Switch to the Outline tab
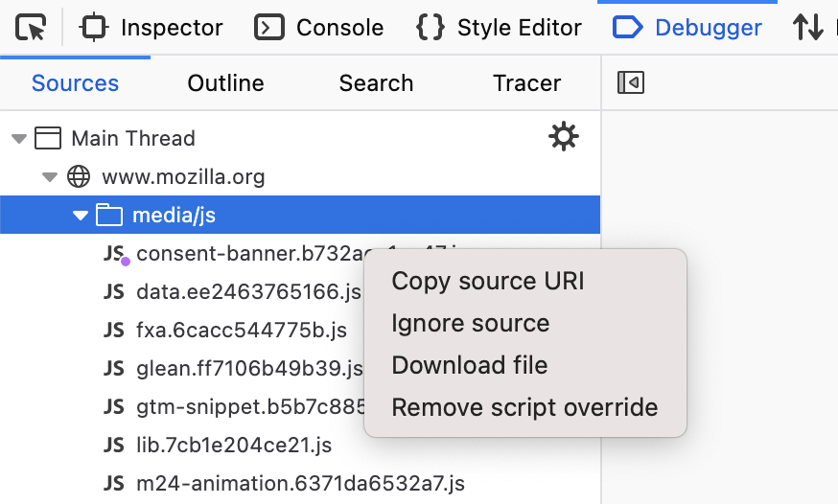The height and width of the screenshot is (504, 838). pos(225,83)
